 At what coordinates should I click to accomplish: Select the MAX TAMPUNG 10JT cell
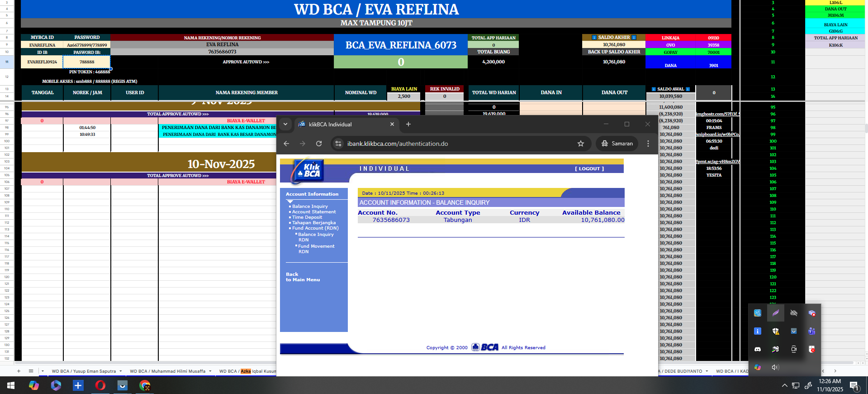376,23
